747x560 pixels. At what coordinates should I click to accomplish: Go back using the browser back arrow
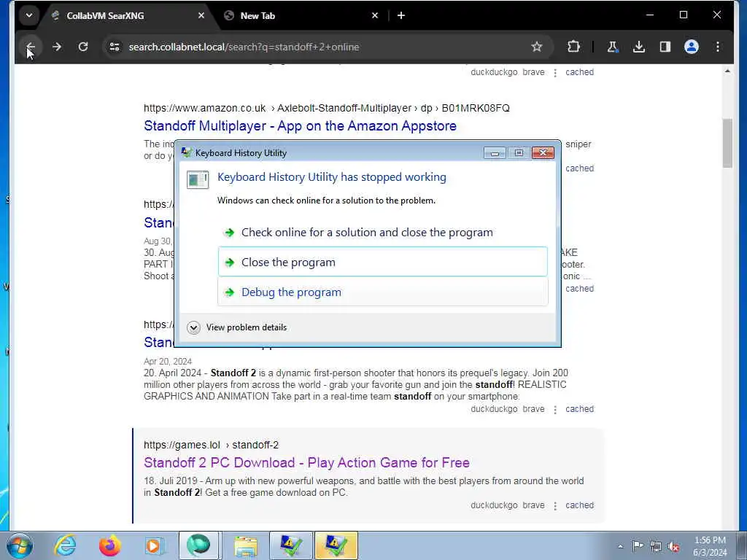tap(30, 47)
